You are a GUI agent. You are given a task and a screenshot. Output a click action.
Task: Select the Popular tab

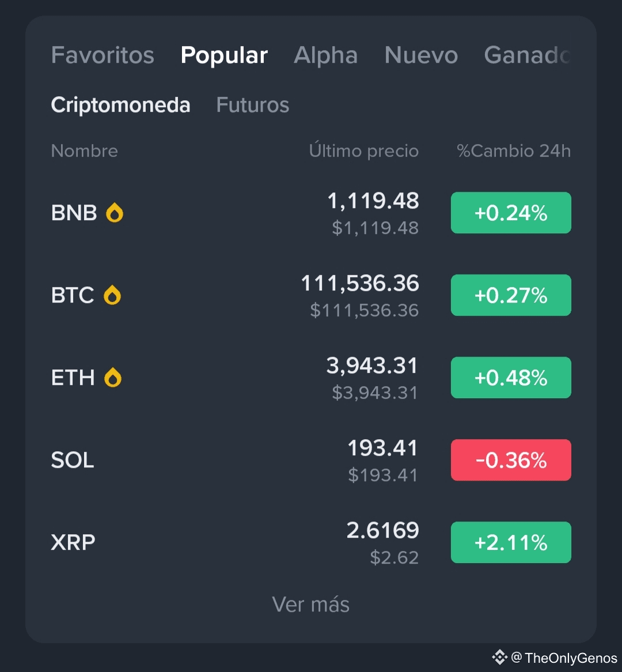(224, 55)
